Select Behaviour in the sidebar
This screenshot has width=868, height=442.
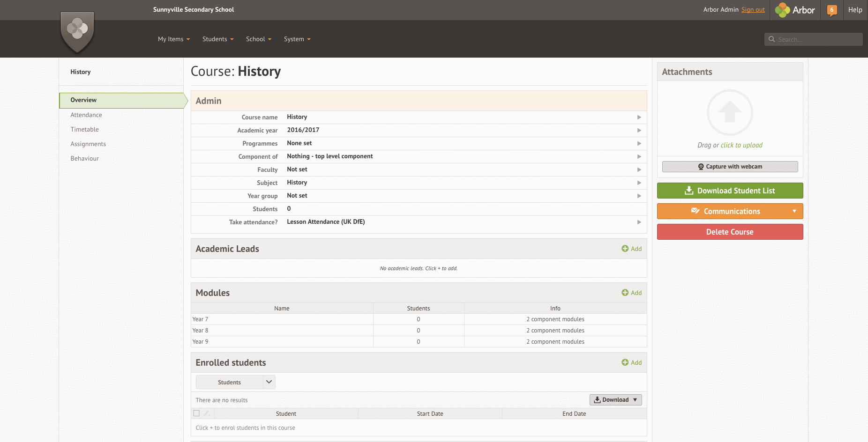tap(85, 159)
